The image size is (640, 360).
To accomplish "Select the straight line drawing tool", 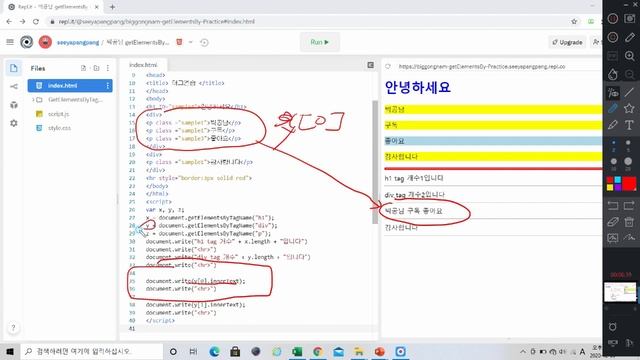I will coord(629,92).
